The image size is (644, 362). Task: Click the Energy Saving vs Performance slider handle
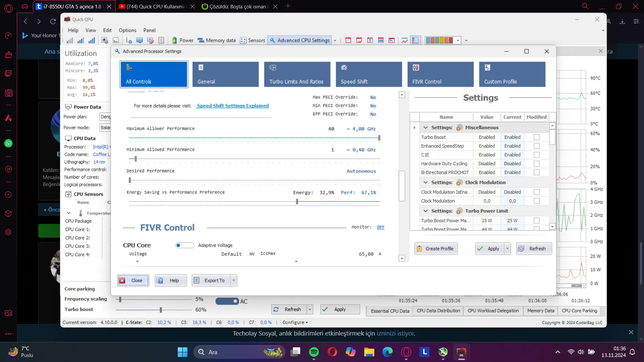click(x=297, y=201)
